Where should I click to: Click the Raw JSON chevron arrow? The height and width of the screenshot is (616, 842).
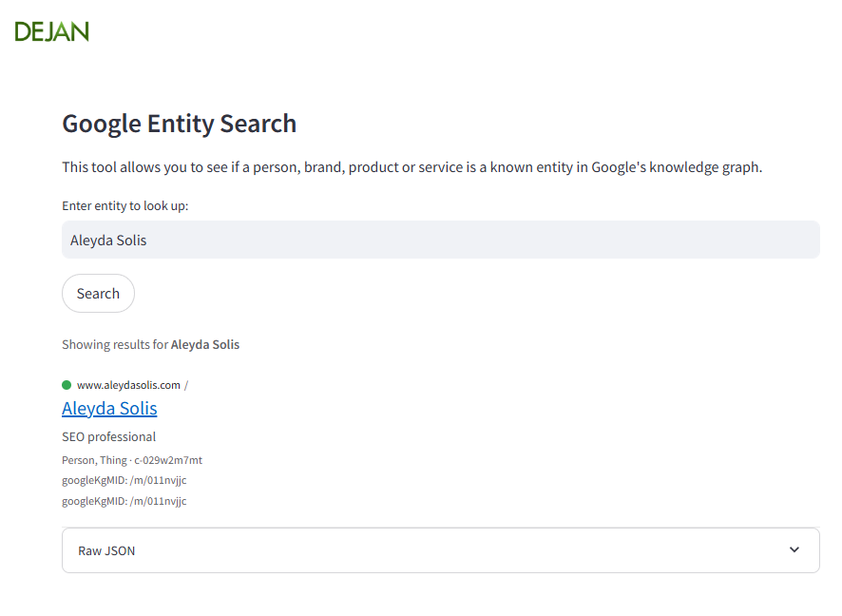[x=794, y=550]
